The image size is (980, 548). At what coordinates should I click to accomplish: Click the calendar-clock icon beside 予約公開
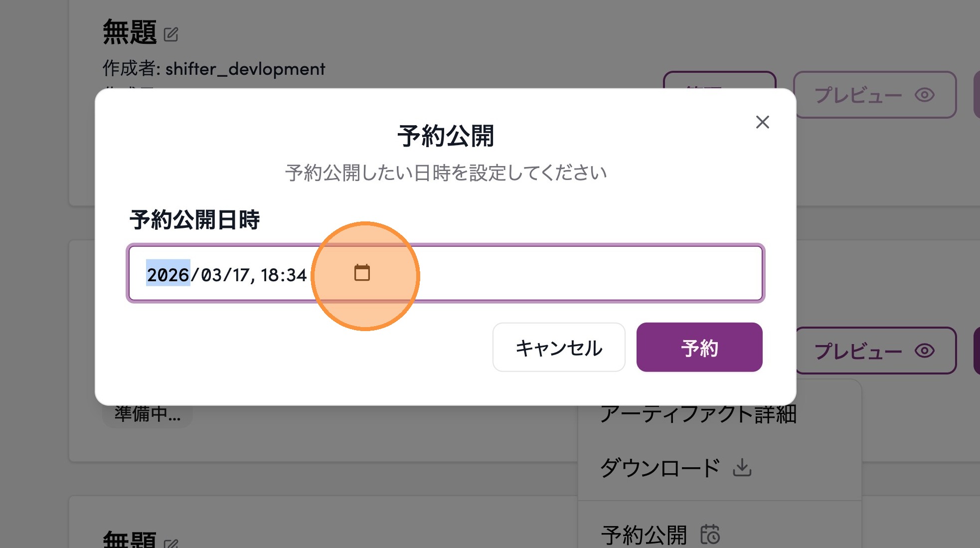[x=710, y=535]
